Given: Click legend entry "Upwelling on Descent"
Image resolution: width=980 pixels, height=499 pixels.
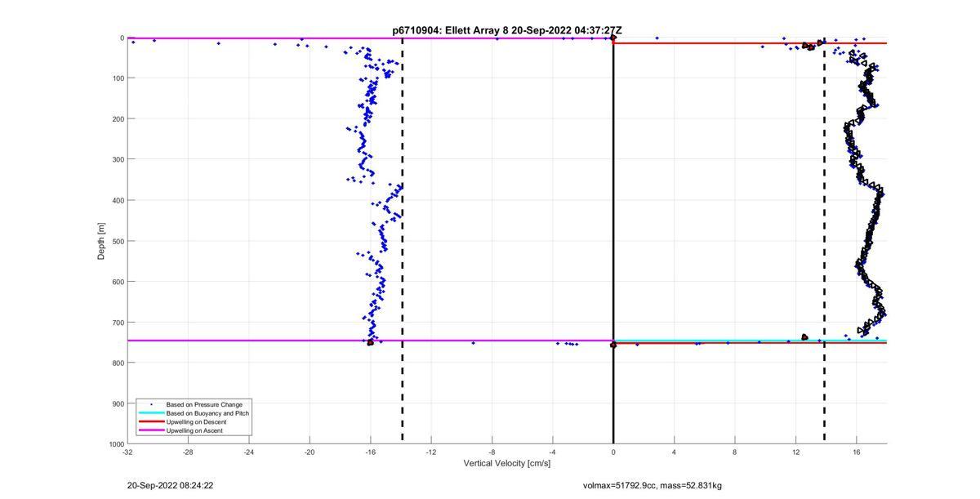Looking at the screenshot, I should [197, 421].
